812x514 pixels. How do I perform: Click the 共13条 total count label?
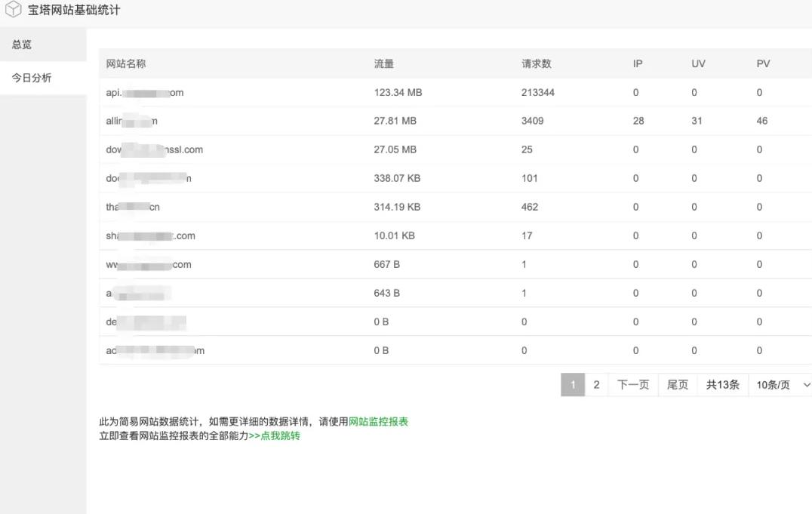pyautogui.click(x=722, y=384)
